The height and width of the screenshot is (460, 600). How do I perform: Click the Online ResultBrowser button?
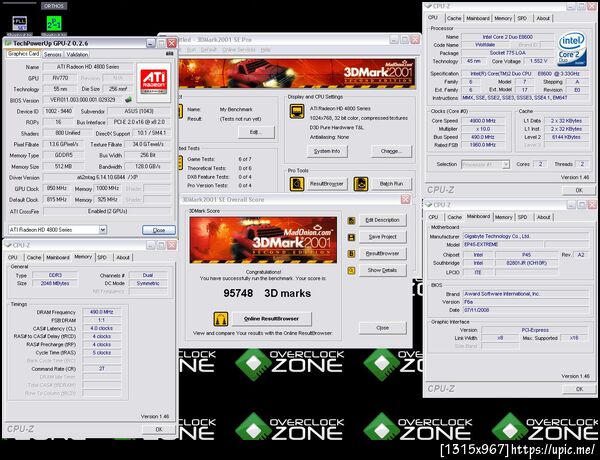click(x=272, y=318)
